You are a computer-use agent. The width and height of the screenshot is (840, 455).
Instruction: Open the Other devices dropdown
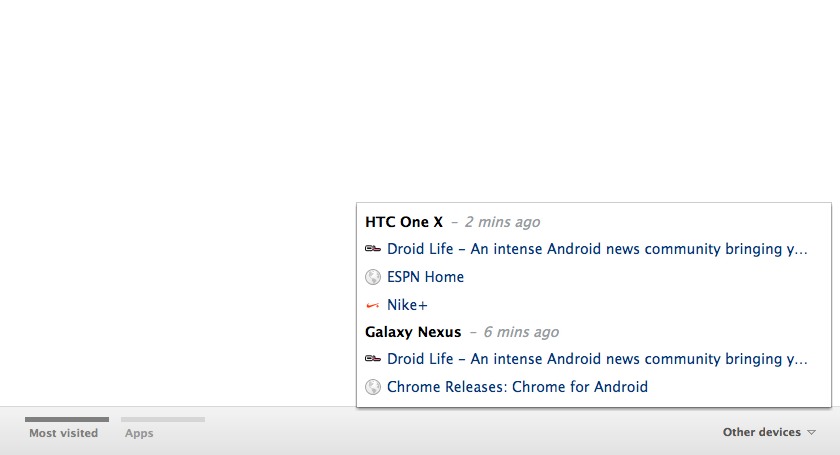[x=769, y=432]
